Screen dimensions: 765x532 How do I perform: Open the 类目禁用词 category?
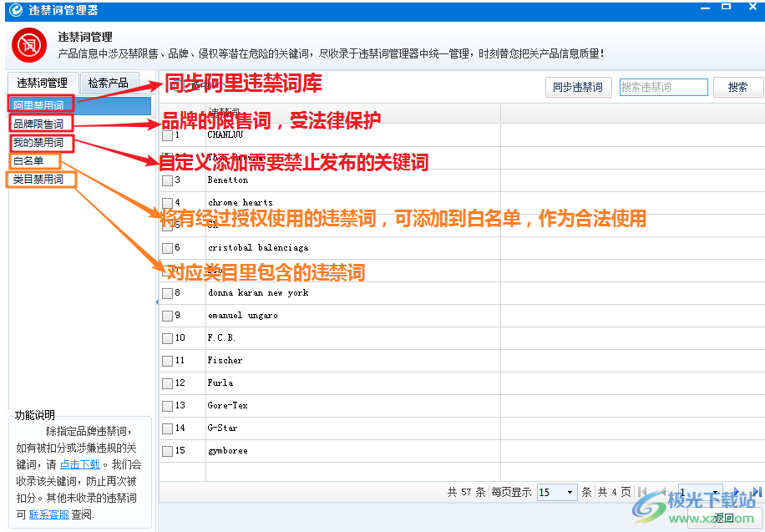point(38,179)
